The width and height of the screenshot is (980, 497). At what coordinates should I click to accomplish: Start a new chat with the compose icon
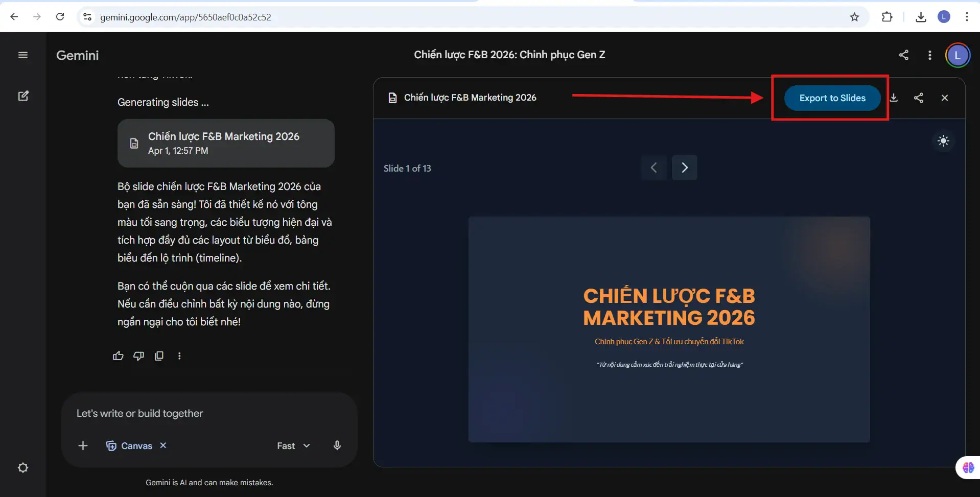pos(23,96)
